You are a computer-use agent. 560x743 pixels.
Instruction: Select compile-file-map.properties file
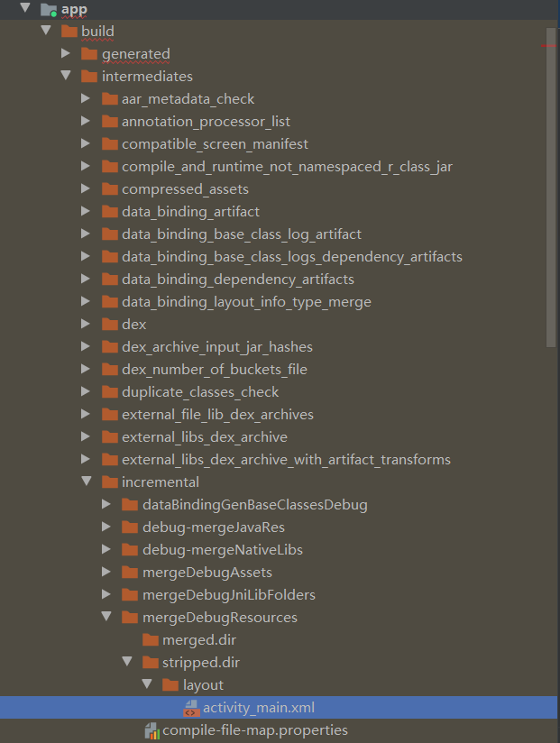tap(255, 730)
